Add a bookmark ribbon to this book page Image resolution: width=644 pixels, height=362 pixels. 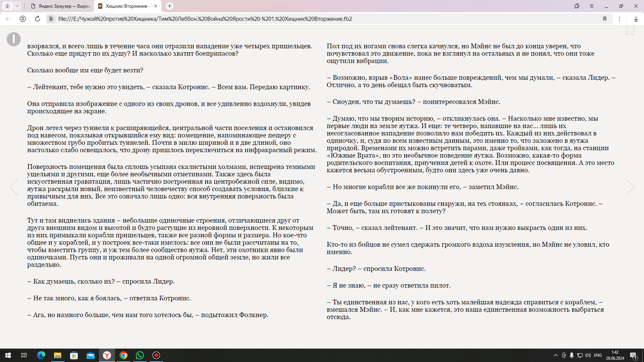[x=630, y=30]
